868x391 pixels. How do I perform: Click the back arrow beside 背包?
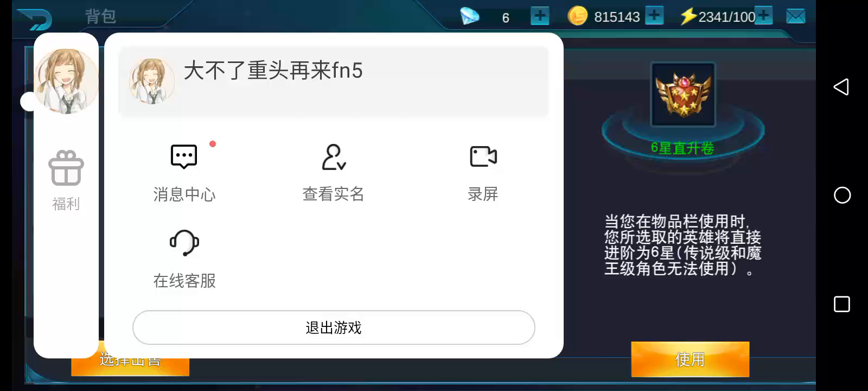point(35,19)
